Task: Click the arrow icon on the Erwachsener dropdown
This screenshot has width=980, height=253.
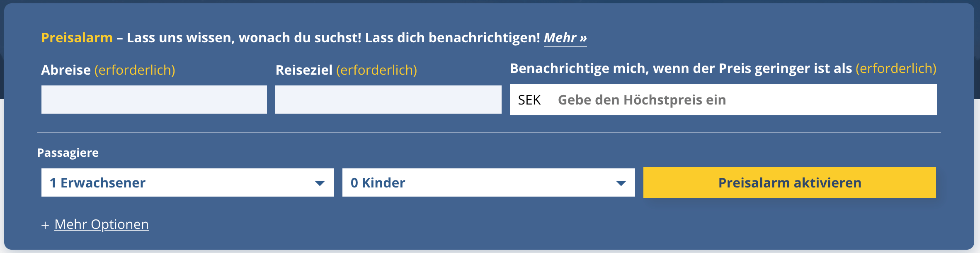Action: point(320,183)
